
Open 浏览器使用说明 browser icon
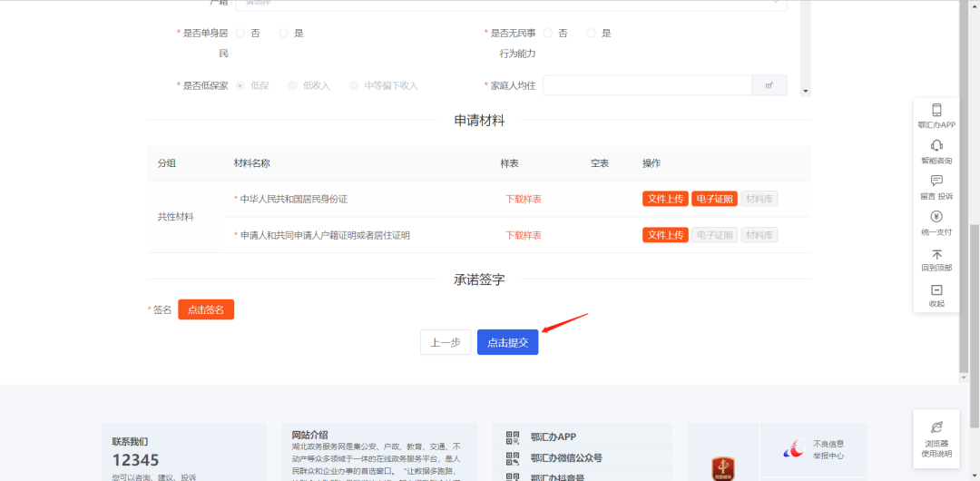[936, 427]
